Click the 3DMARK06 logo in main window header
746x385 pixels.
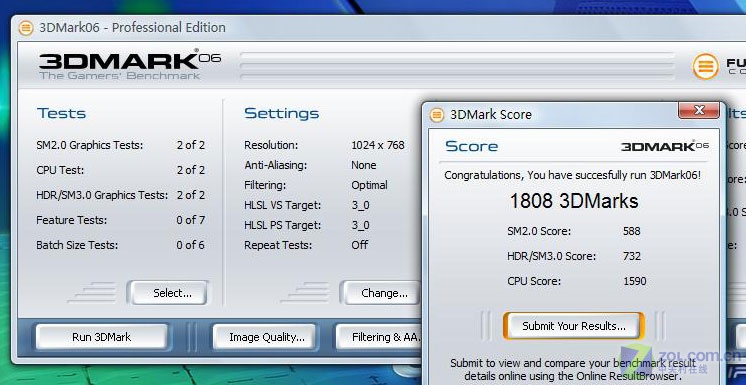(x=130, y=64)
